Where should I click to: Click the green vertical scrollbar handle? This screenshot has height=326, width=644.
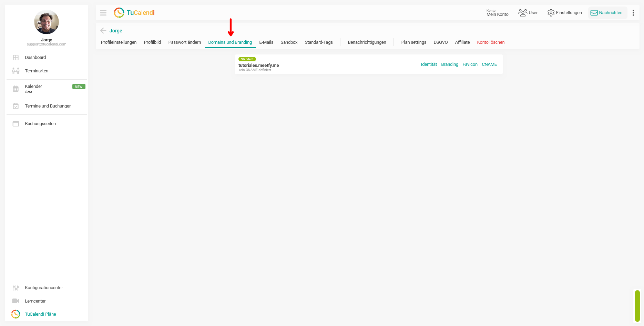point(637,306)
